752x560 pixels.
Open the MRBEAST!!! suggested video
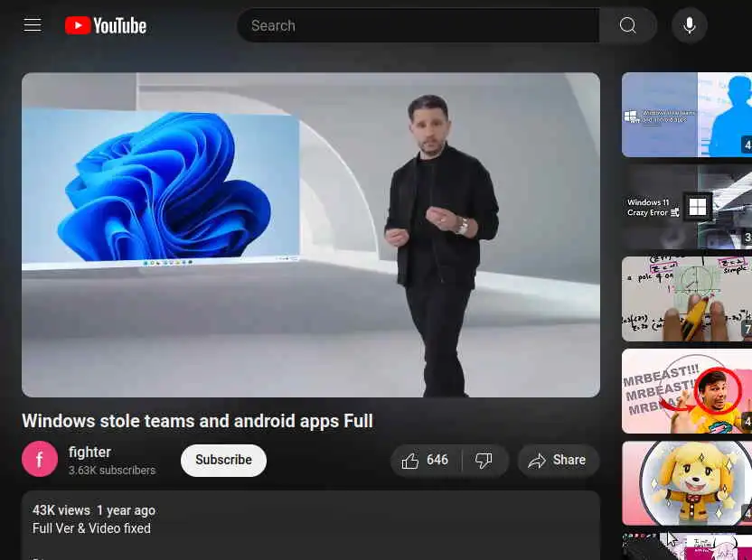(687, 391)
